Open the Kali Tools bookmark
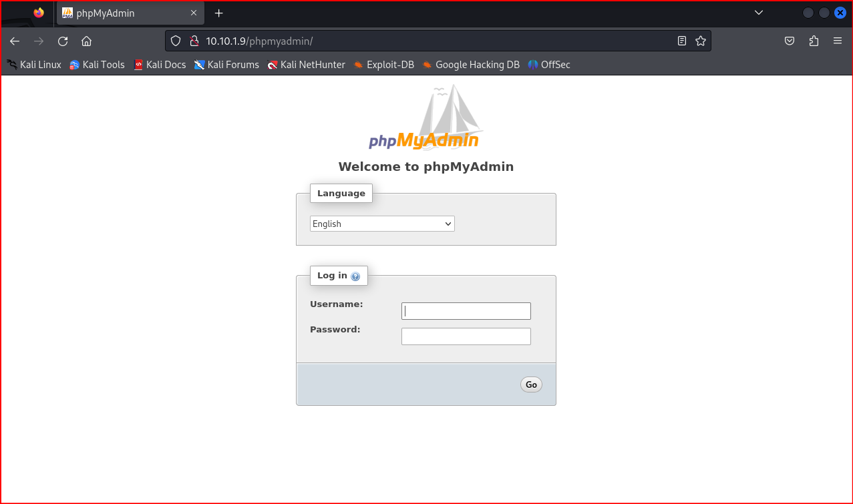 97,65
